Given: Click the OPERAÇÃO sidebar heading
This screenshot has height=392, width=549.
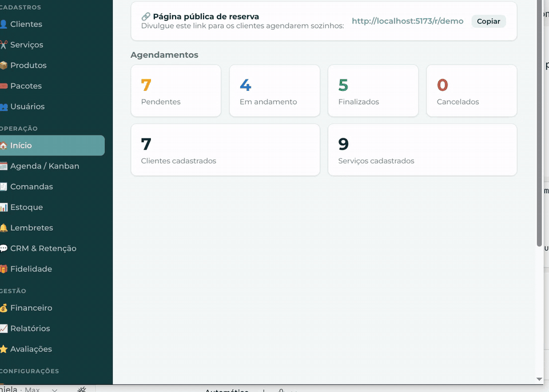Looking at the screenshot, I should click(x=19, y=129).
